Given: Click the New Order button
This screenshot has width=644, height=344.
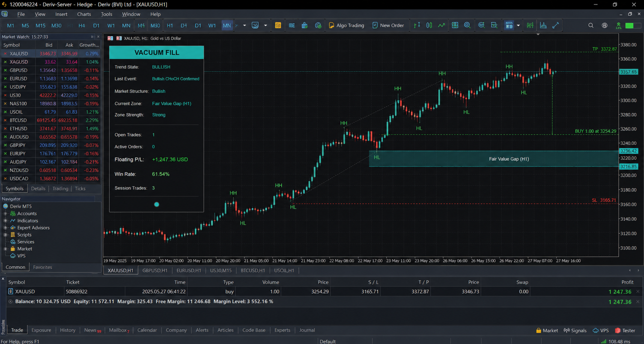Looking at the screenshot, I should pyautogui.click(x=388, y=25).
